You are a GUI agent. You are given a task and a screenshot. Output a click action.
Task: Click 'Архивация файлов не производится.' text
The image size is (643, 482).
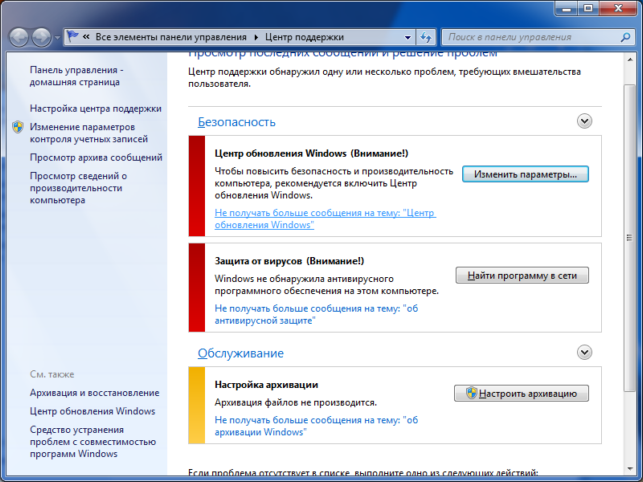click(x=295, y=403)
